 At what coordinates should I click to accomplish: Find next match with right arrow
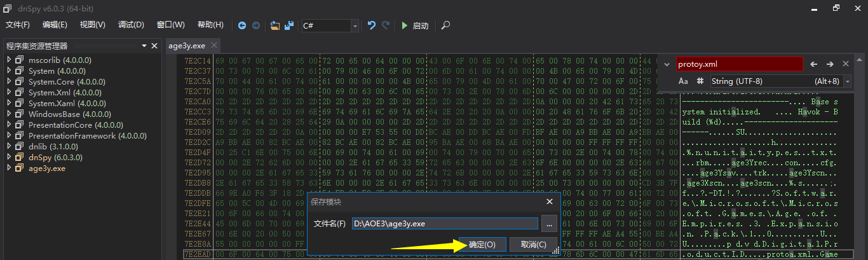[x=830, y=64]
